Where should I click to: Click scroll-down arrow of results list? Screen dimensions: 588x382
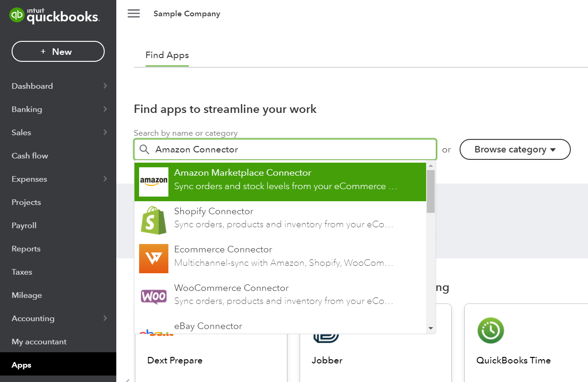pos(431,329)
